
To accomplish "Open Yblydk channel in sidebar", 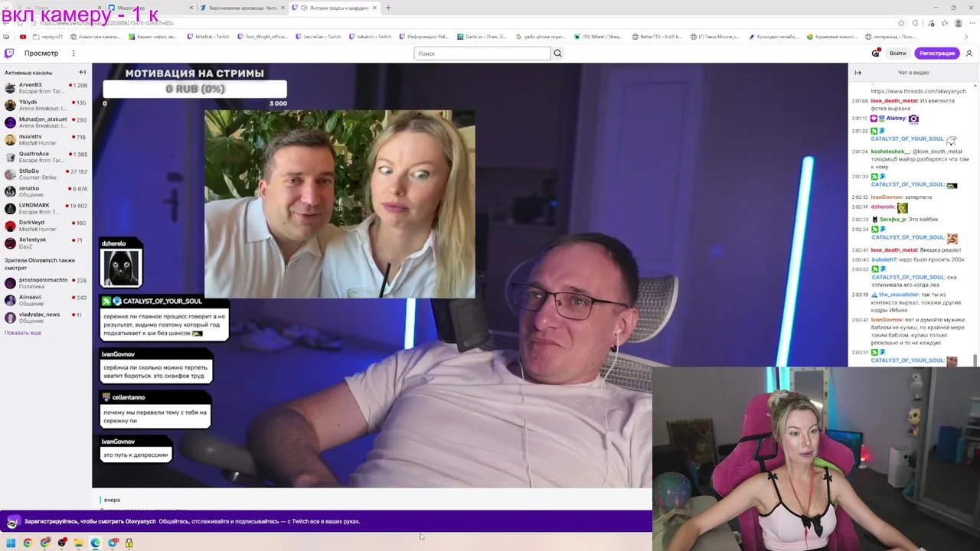I will point(46,105).
